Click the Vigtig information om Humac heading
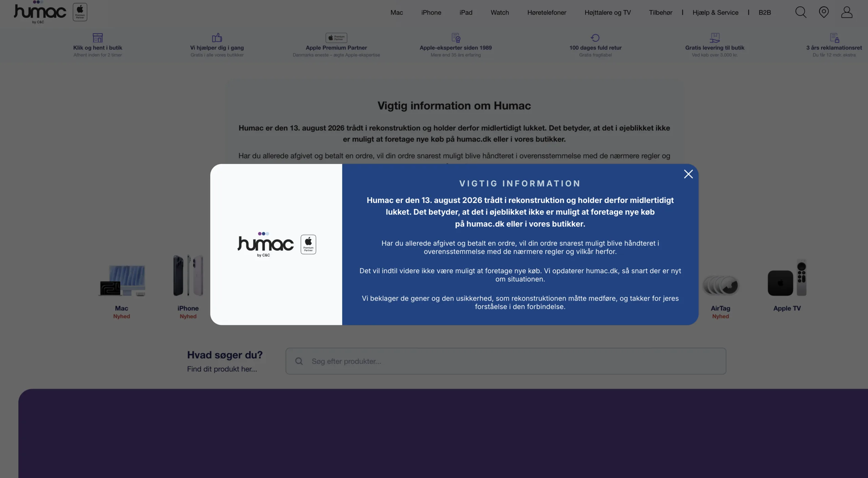The width and height of the screenshot is (868, 478). click(x=454, y=106)
